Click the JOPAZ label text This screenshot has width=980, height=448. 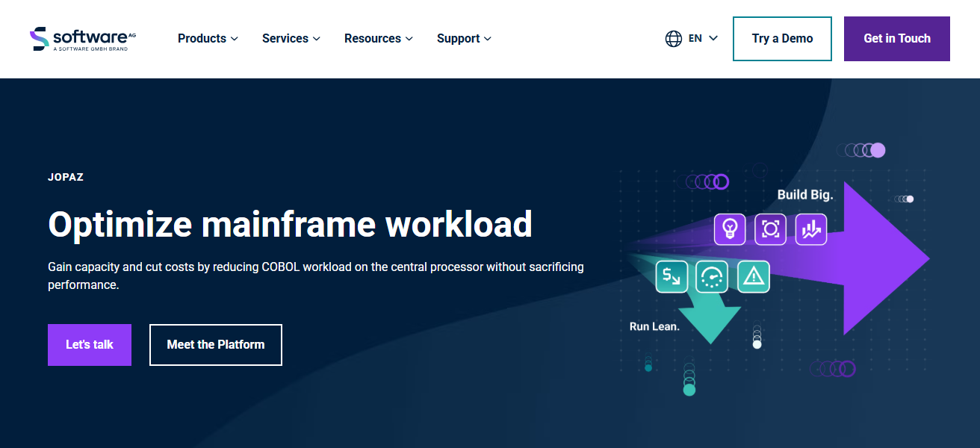(66, 177)
